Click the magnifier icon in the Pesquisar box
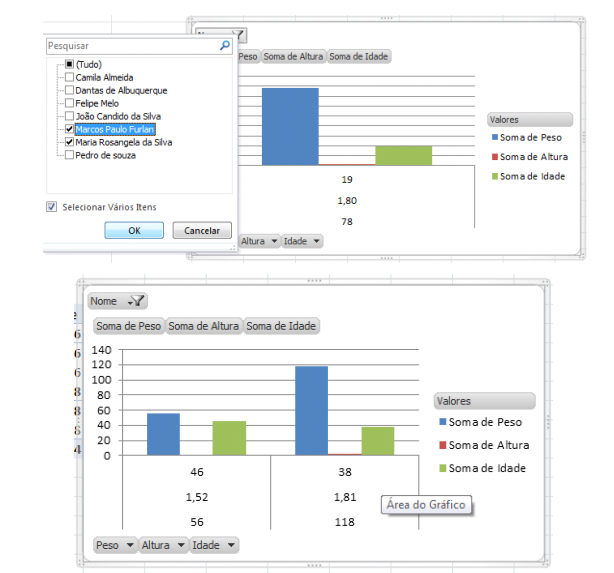Screen dimensions: 614x573 pos(225,46)
